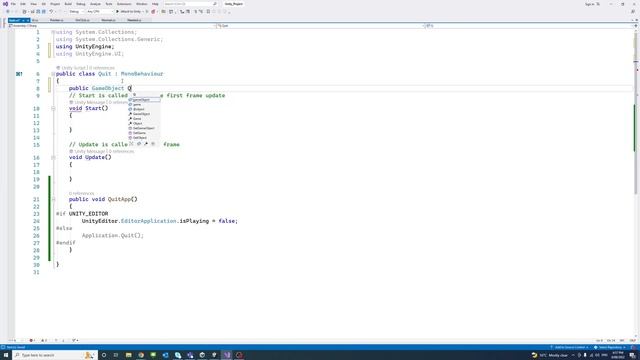Click the red hot reload icon in toolbar

[x=153, y=12]
